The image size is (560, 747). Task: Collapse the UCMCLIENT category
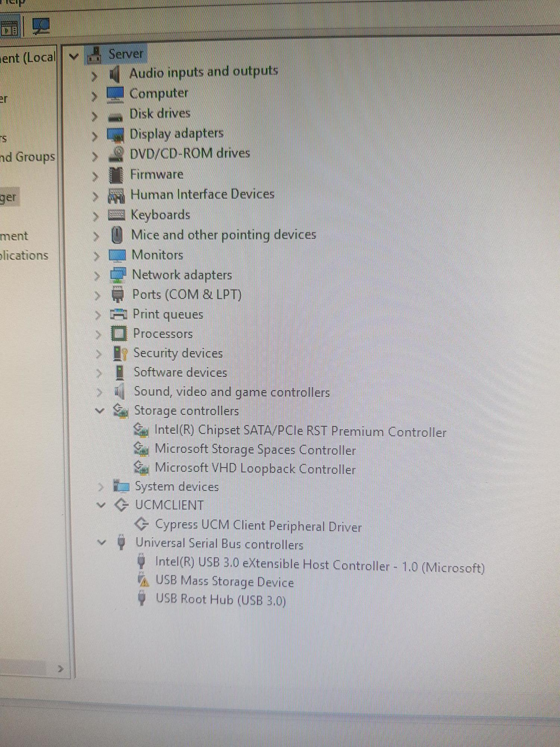pyautogui.click(x=101, y=505)
